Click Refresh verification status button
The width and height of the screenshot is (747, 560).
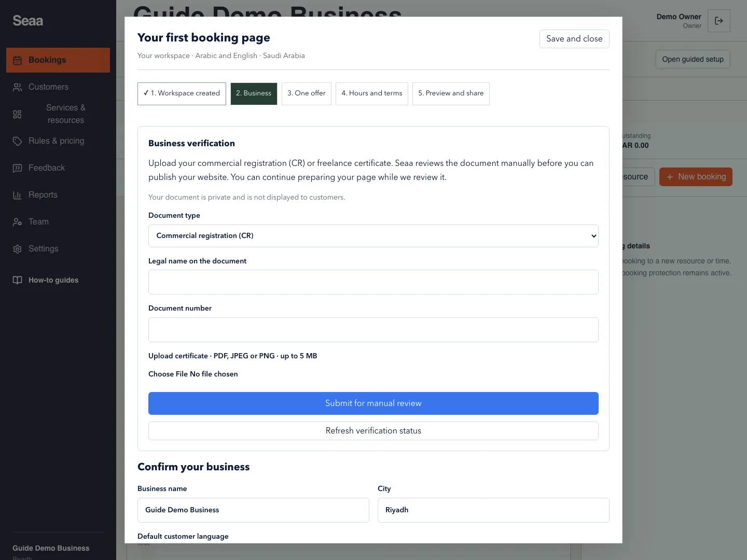coord(374,431)
